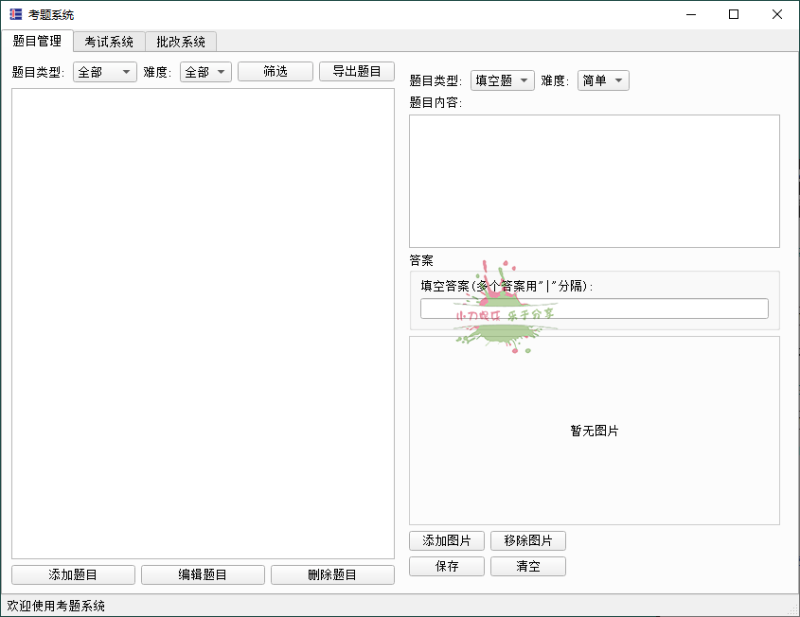Click inside the 题目内容 text area

coord(594,180)
